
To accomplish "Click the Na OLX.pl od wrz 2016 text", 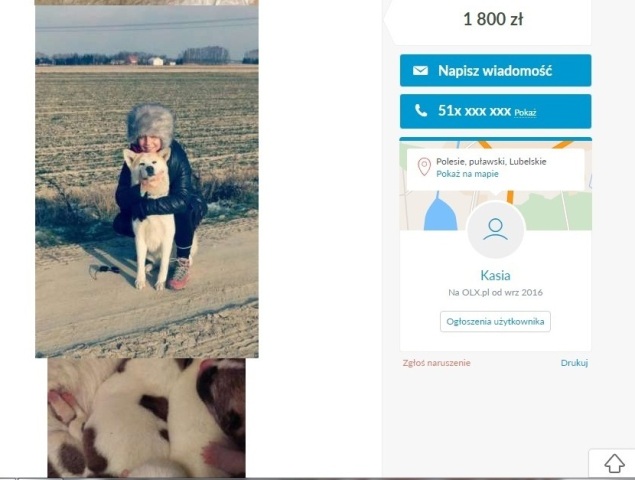I will (x=495, y=292).
